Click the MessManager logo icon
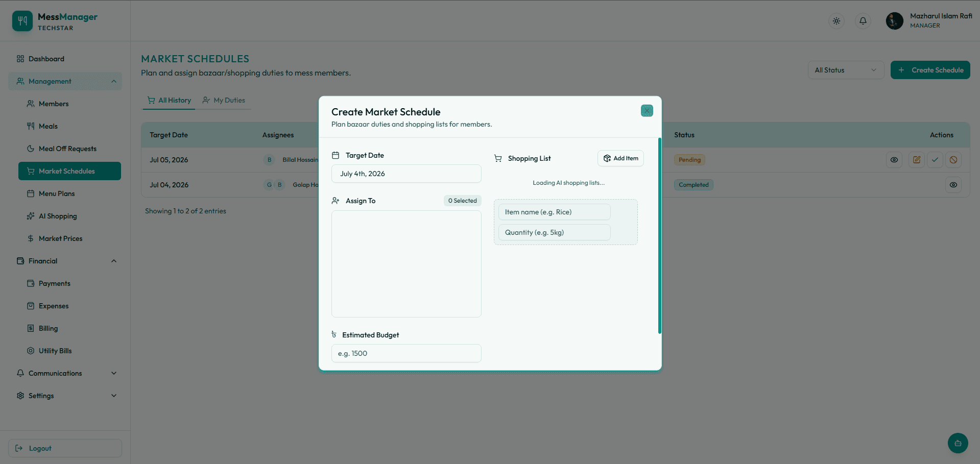The width and height of the screenshot is (980, 464). (22, 21)
